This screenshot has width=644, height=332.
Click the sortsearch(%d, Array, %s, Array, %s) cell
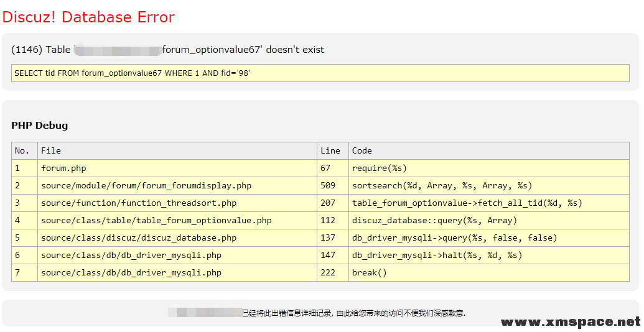click(x=488, y=185)
